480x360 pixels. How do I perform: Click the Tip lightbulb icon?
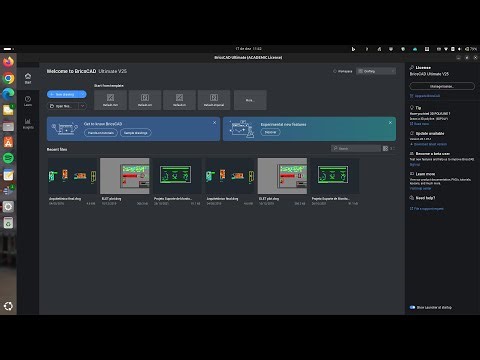pos(412,108)
